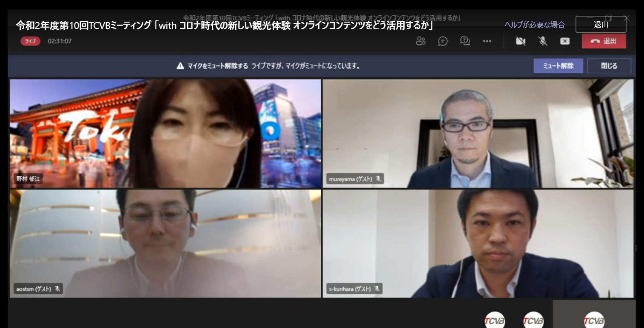Click the leftmost TCVB participant avatar
Screen dimensions: 644x328
tap(495, 320)
